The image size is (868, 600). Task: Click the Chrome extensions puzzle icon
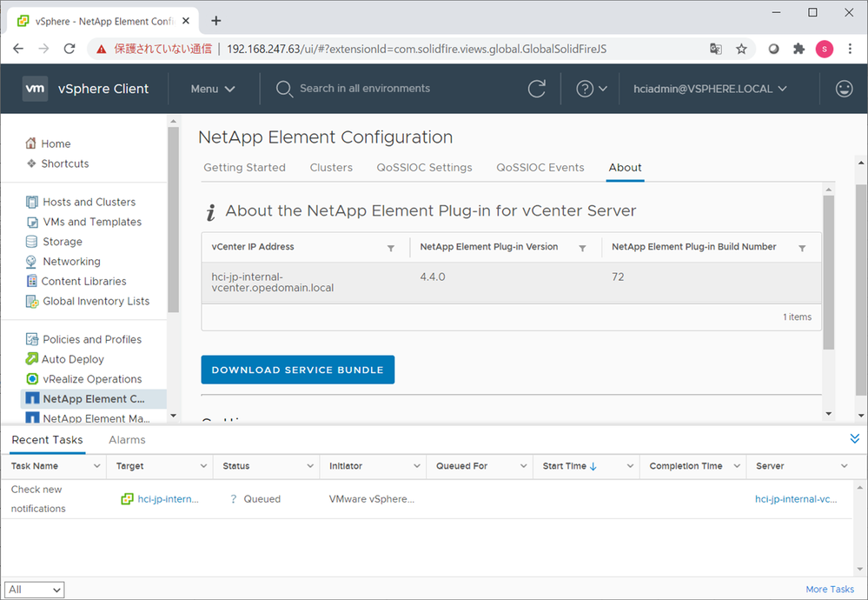click(x=798, y=49)
